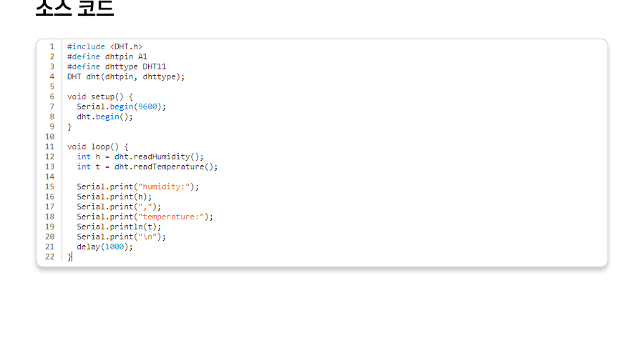
Task: Click the 'void loop() {' line
Action: (x=98, y=146)
